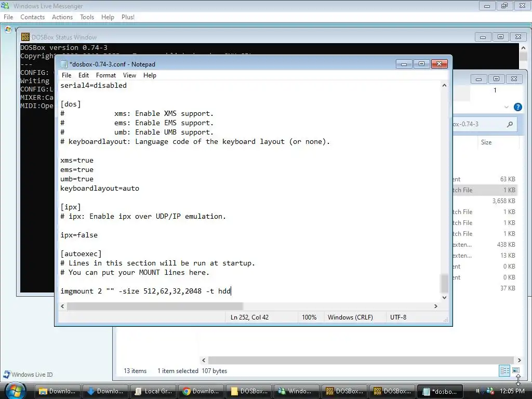Screen dimensions: 532x399
Task: Open Windows Live Messenger Plus! menu
Action: point(128,17)
